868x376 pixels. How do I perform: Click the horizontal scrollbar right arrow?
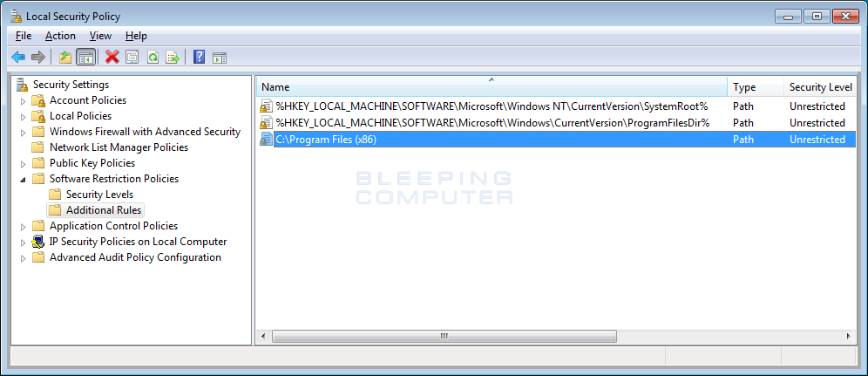pyautogui.click(x=849, y=336)
